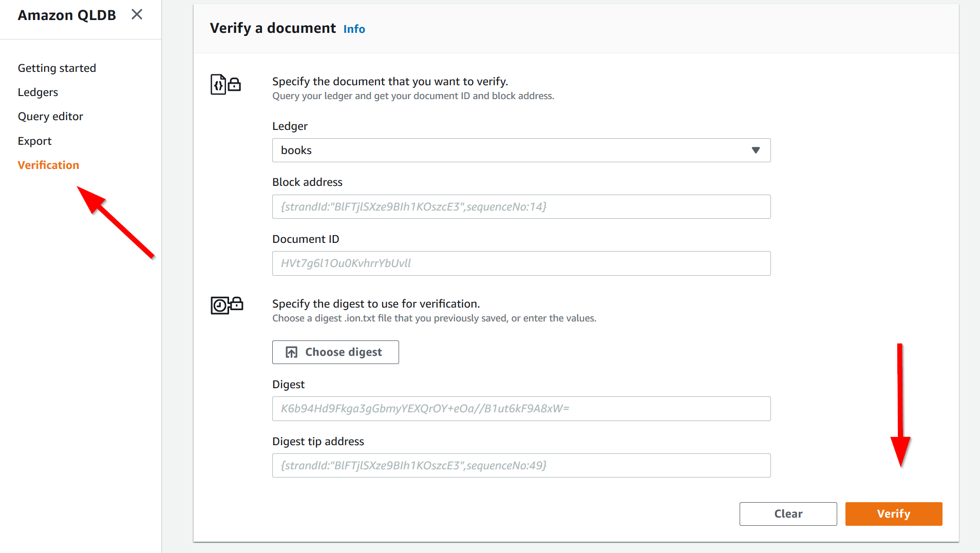Click the 'Verify a document' heading
This screenshot has width=980, height=553.
(273, 28)
